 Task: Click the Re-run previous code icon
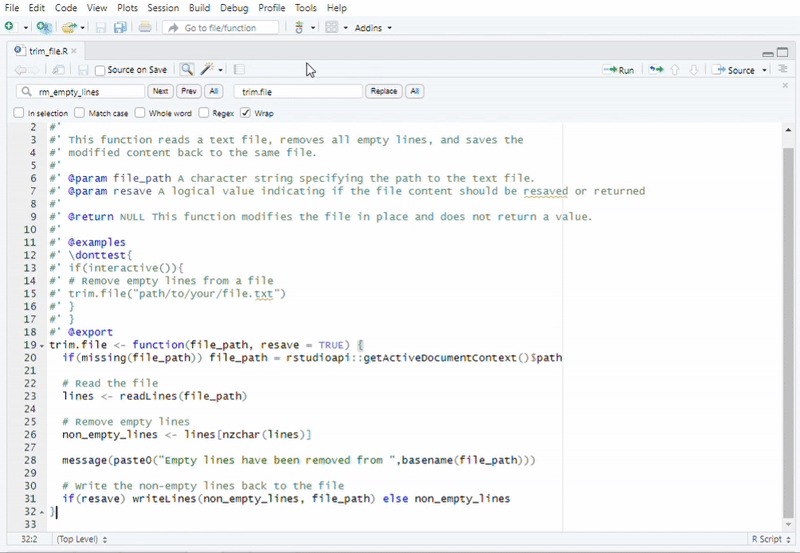point(655,70)
